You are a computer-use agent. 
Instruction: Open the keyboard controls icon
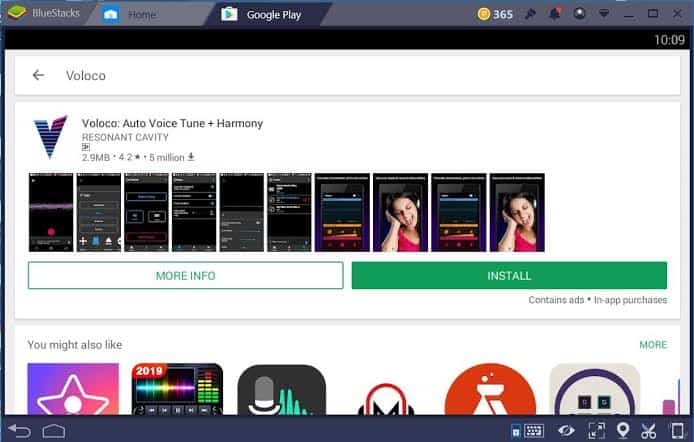[533, 430]
